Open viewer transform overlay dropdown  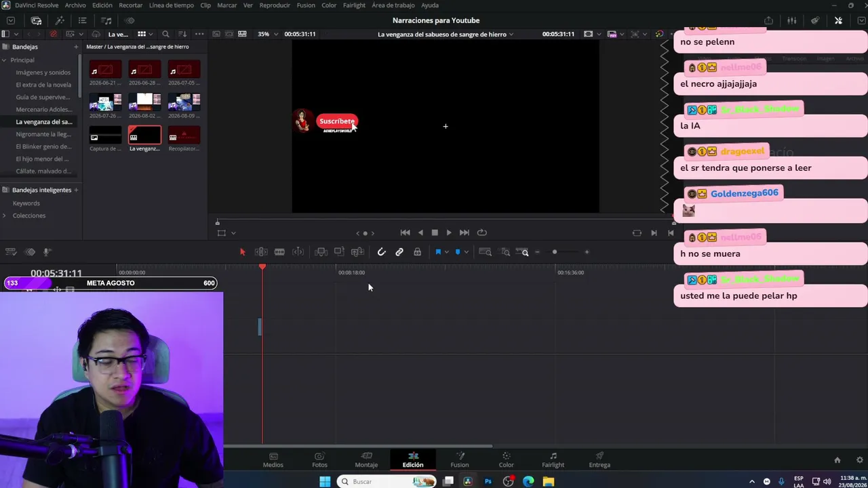(x=233, y=233)
